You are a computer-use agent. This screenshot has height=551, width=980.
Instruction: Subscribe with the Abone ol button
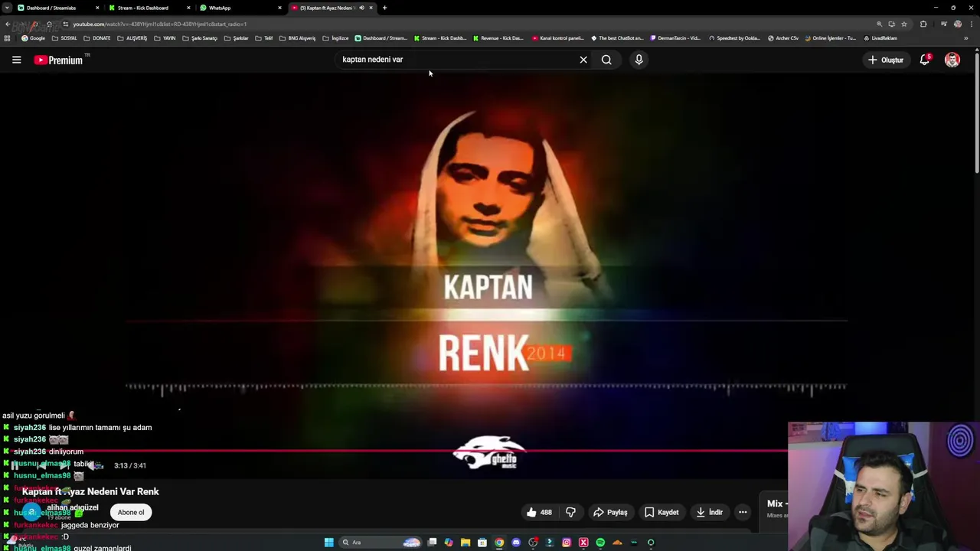pyautogui.click(x=131, y=513)
